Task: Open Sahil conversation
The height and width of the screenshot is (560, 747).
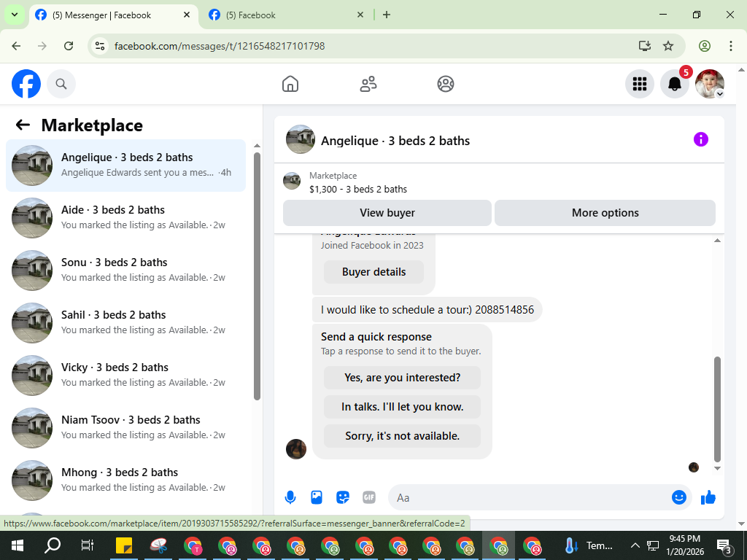Action: 125,323
